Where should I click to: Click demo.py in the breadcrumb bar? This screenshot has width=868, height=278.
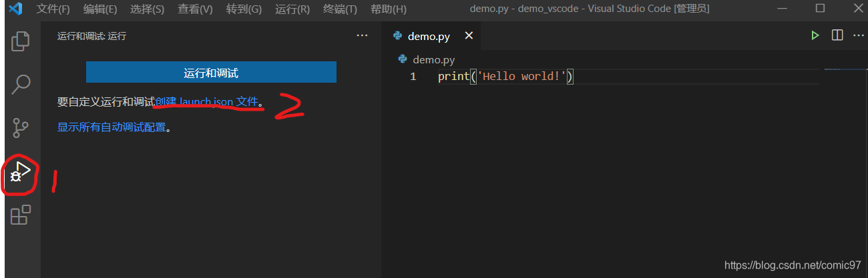coord(434,59)
